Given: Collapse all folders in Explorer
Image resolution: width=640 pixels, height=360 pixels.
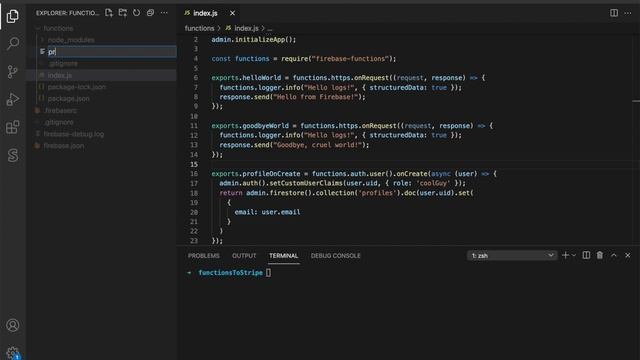Looking at the screenshot, I should point(150,13).
